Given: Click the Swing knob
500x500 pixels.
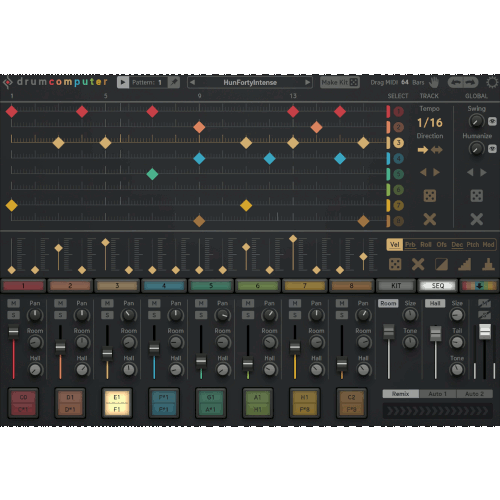Looking at the screenshot, I should [476, 121].
